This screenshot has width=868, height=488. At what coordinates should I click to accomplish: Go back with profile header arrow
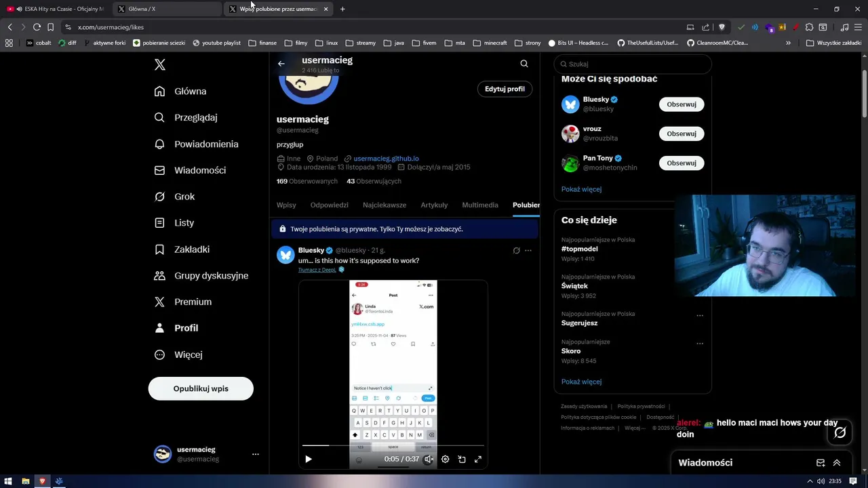tap(281, 64)
